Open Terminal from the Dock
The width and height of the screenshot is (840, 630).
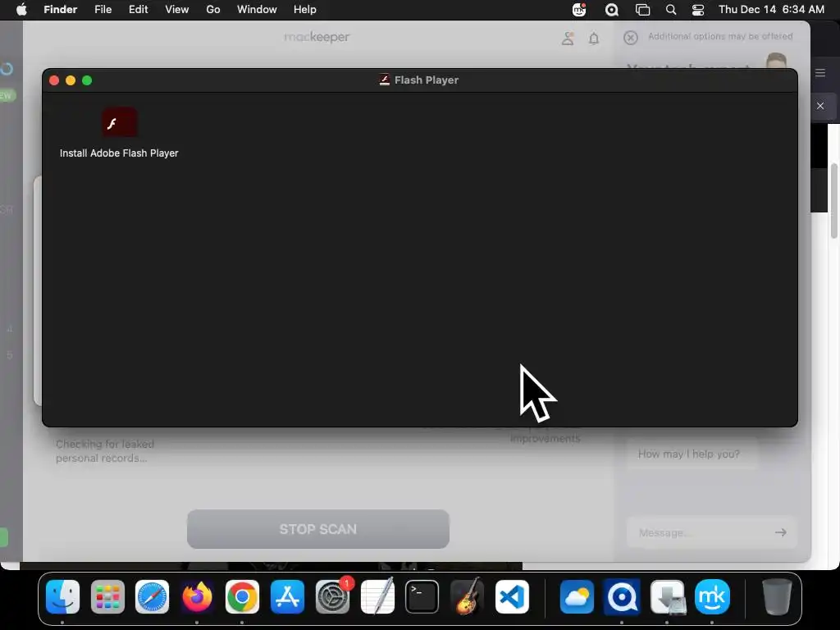pos(422,597)
